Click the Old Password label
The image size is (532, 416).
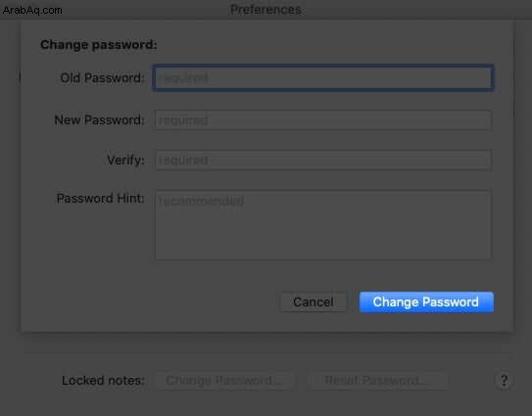[x=103, y=77]
